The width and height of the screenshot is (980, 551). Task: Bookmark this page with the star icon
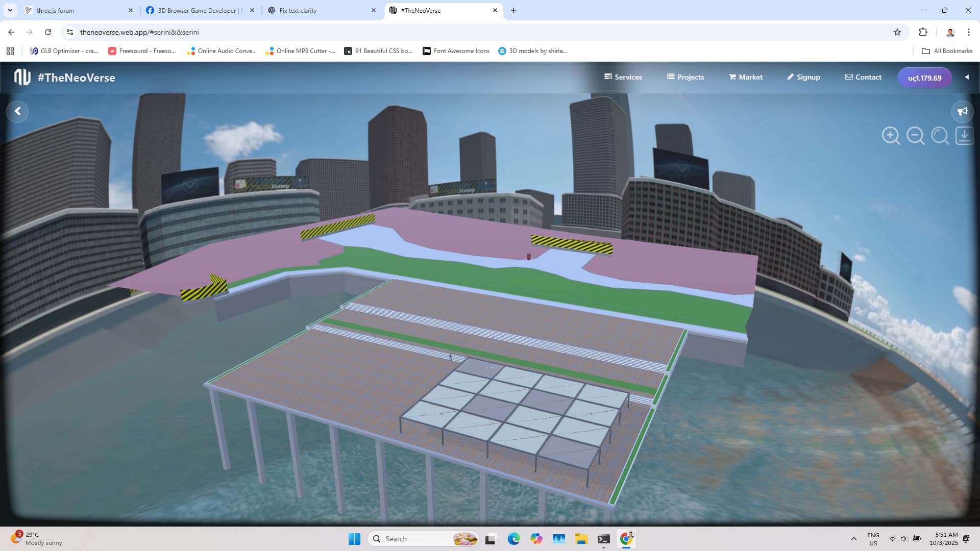tap(897, 32)
